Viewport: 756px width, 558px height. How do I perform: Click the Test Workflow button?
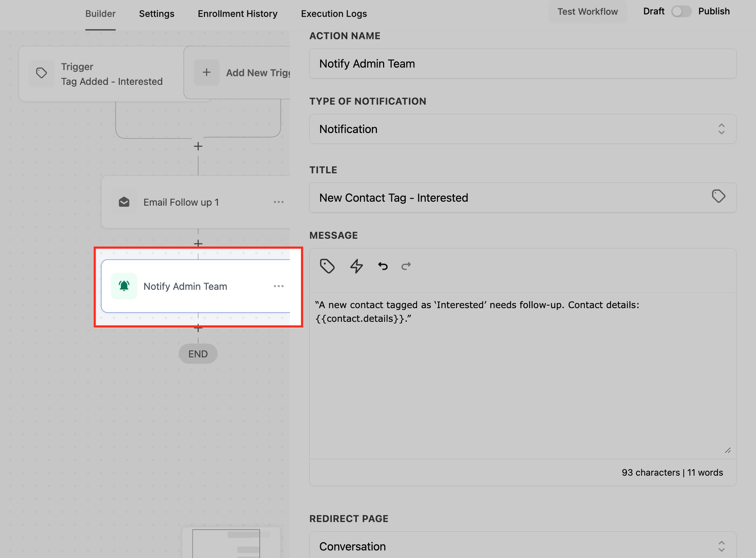587,12
